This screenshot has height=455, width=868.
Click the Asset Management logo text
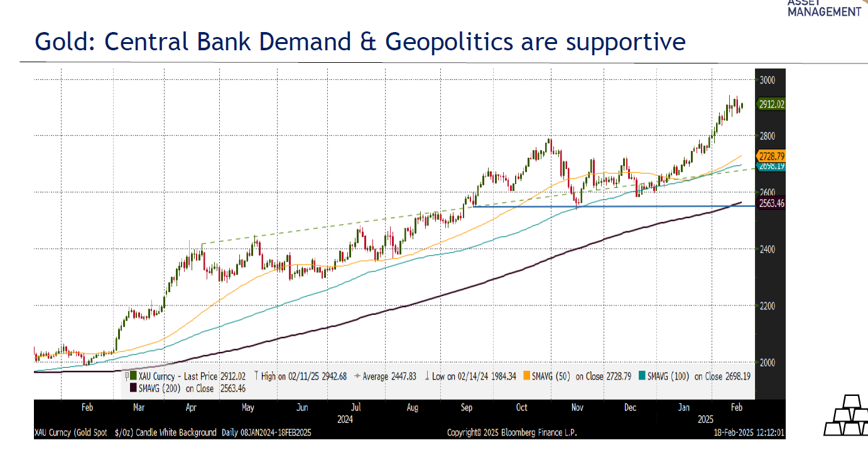[824, 9]
